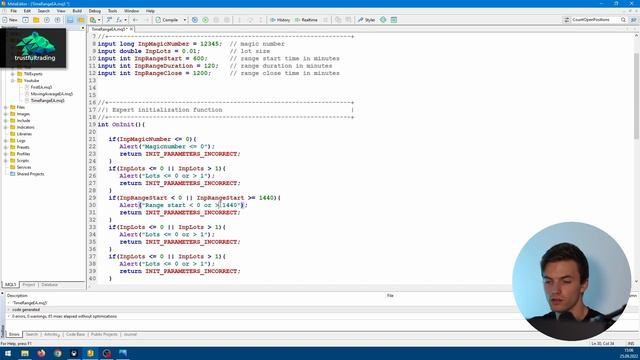Click the chat icon at the toolbar's right end
Screen dimensions: 640x360
click(633, 20)
